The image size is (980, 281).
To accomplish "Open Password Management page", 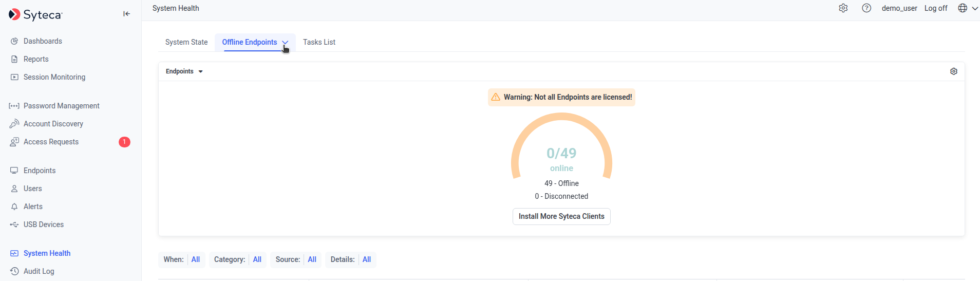I will 62,106.
